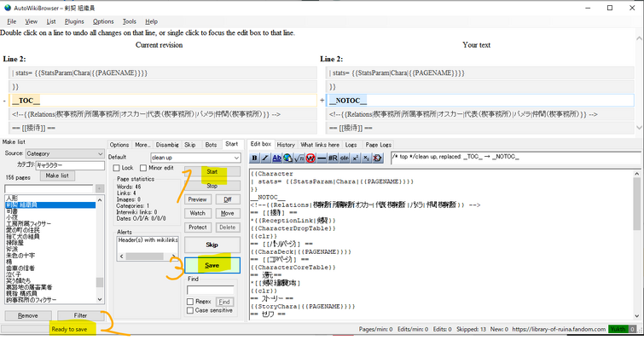
Task: Open the View menu
Action: pyautogui.click(x=32, y=21)
